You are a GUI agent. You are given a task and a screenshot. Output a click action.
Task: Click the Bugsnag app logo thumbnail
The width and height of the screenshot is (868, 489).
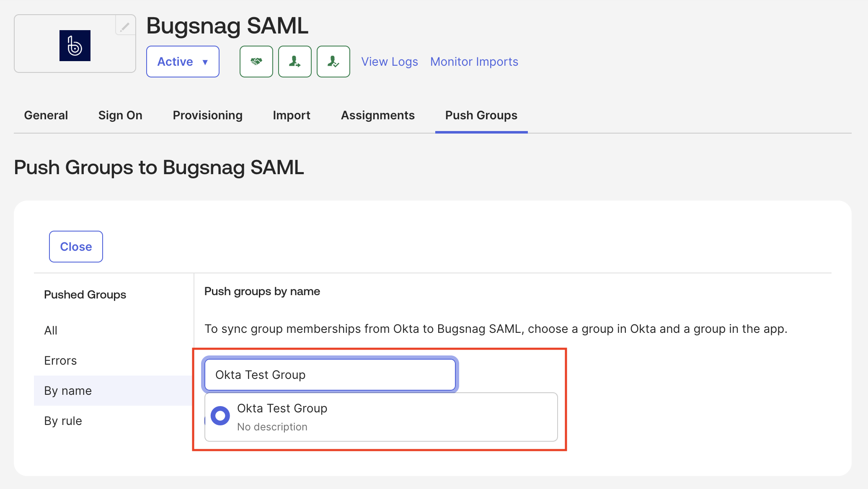(75, 45)
